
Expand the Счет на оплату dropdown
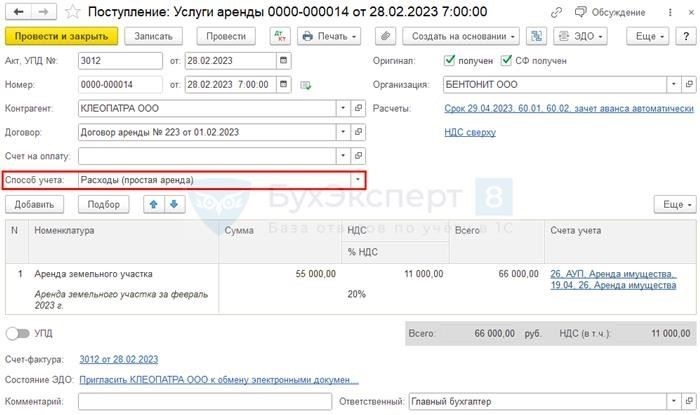pyautogui.click(x=343, y=156)
